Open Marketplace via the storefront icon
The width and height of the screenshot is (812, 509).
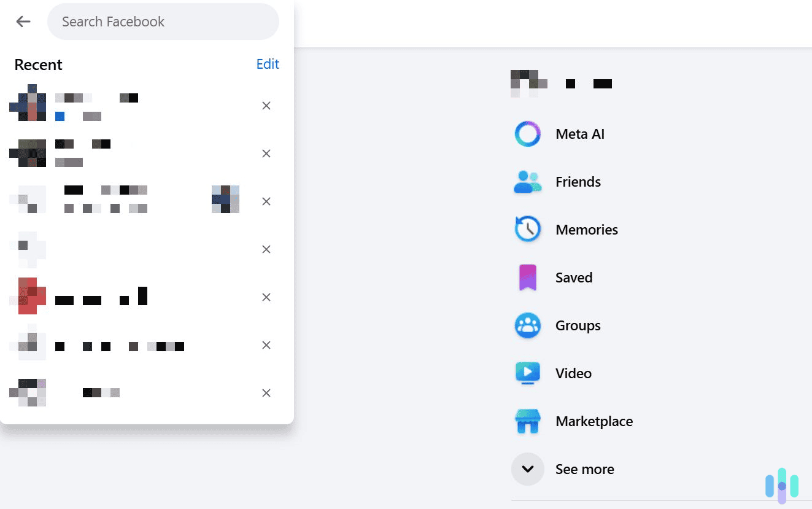[x=527, y=421]
